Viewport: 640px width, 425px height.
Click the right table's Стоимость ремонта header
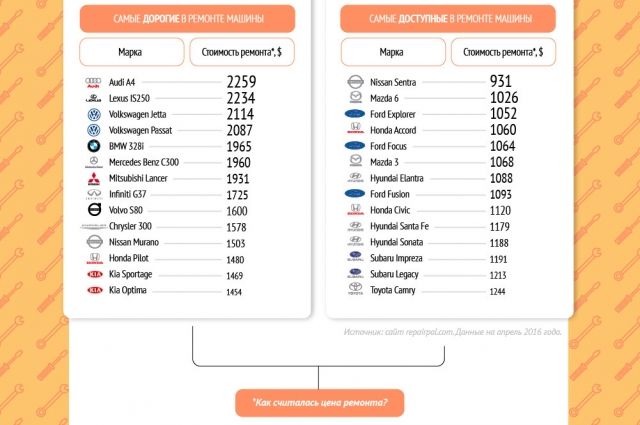click(500, 52)
